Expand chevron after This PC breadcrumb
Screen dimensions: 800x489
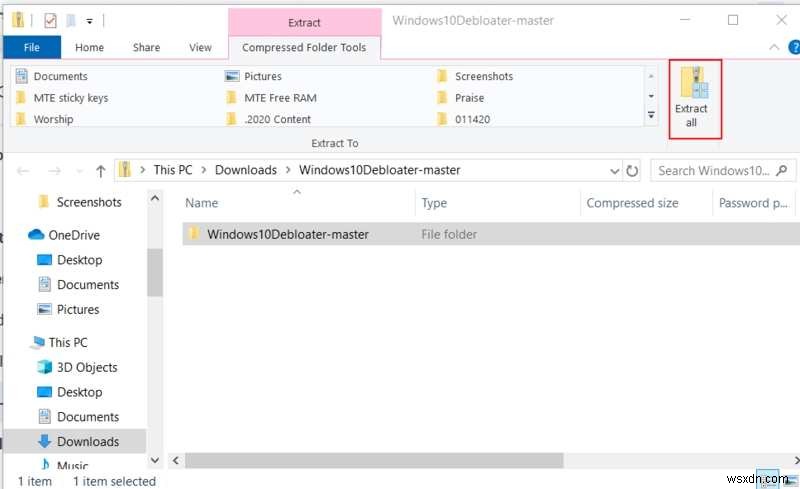pyautogui.click(x=204, y=170)
